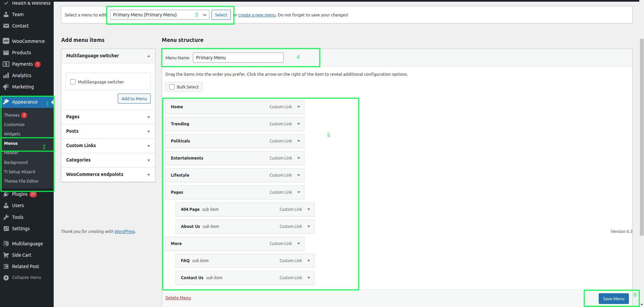Click the Health & Wellness checkmark icon
This screenshot has width=644, height=307.
coord(6,3)
